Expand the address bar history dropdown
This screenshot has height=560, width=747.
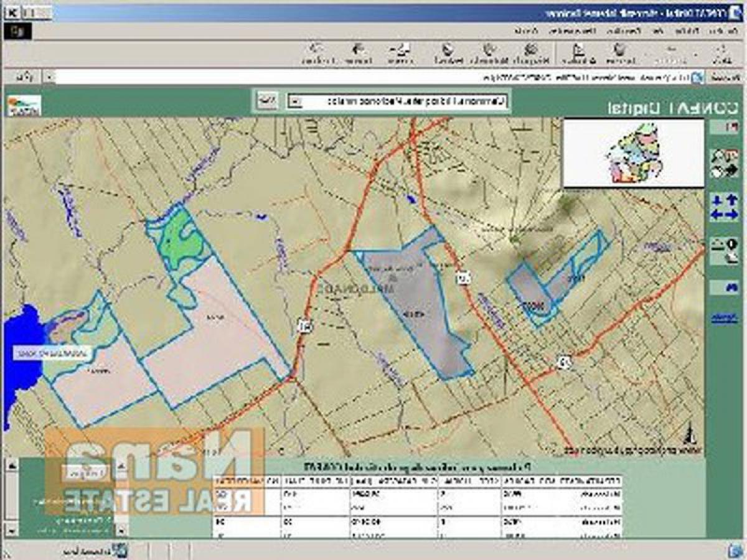49,77
